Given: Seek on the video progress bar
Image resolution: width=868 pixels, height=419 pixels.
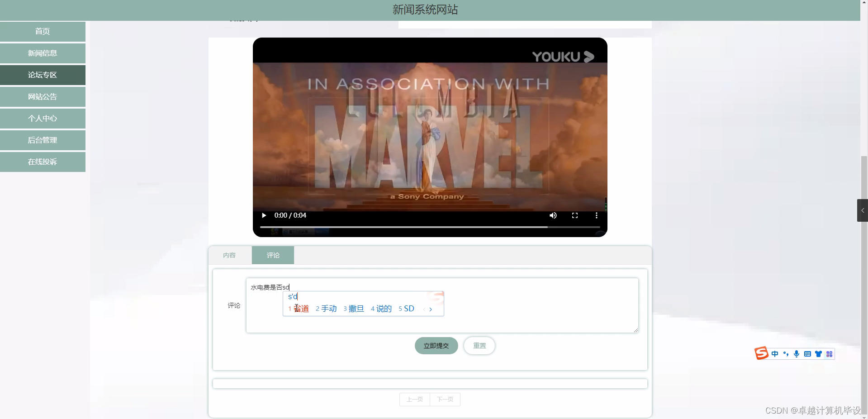Looking at the screenshot, I should pos(430,227).
